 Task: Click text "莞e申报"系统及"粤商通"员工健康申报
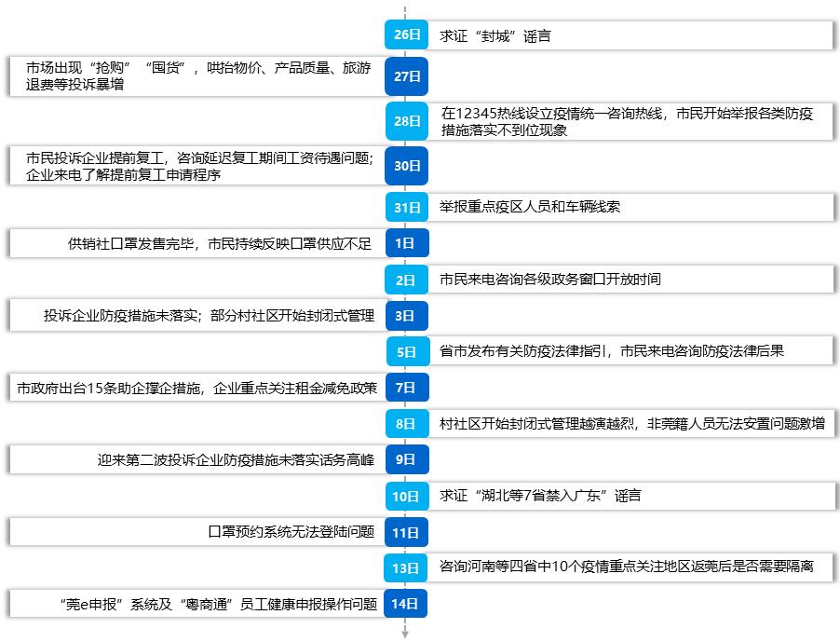click(x=219, y=605)
